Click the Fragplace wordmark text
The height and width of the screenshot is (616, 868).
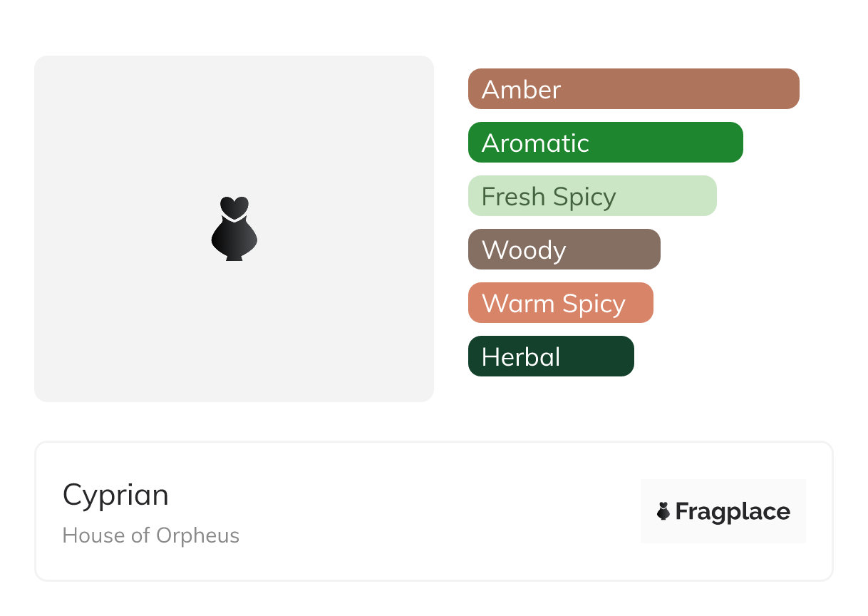[733, 512]
